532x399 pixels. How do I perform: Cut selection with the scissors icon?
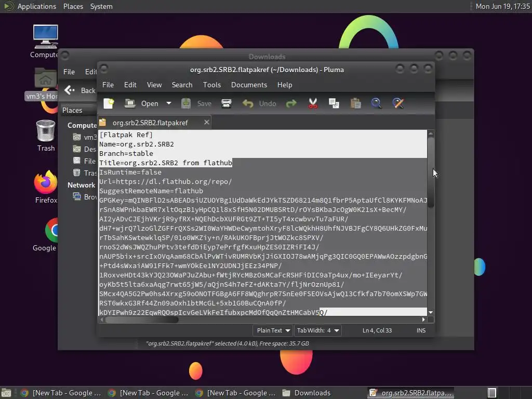tap(313, 103)
